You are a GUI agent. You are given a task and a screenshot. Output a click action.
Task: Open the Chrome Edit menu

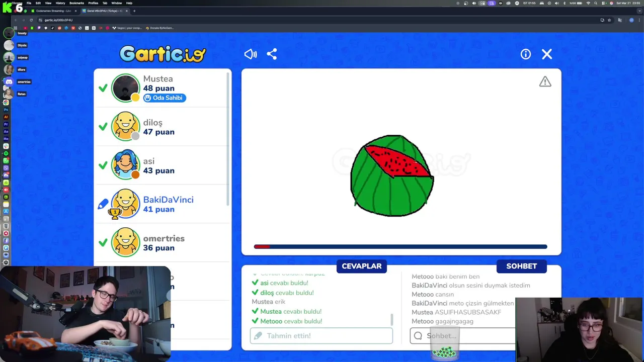(38, 3)
